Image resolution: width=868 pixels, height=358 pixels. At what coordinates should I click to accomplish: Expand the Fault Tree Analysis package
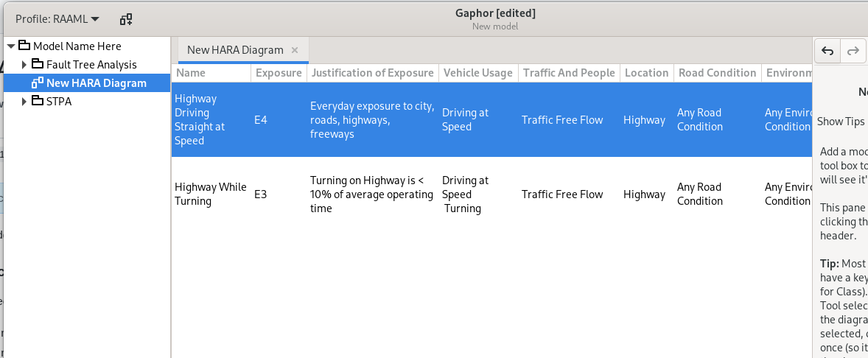[x=24, y=65]
